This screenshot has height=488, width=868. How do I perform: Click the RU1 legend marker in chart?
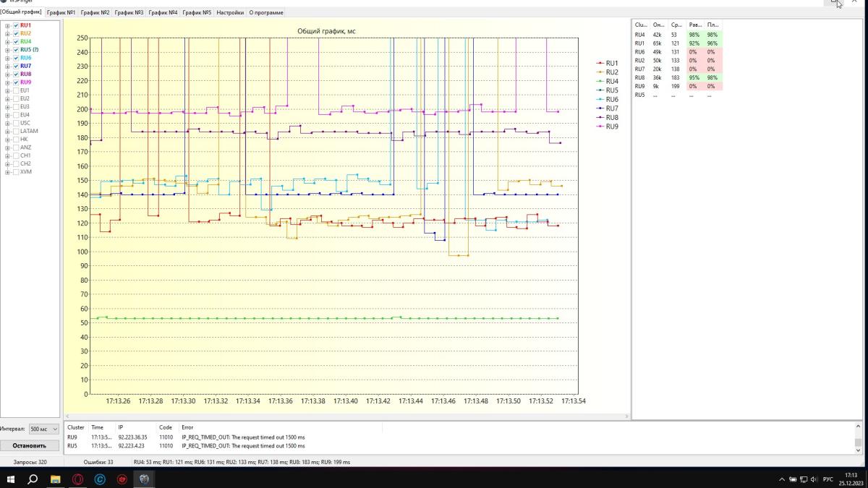[x=600, y=64]
